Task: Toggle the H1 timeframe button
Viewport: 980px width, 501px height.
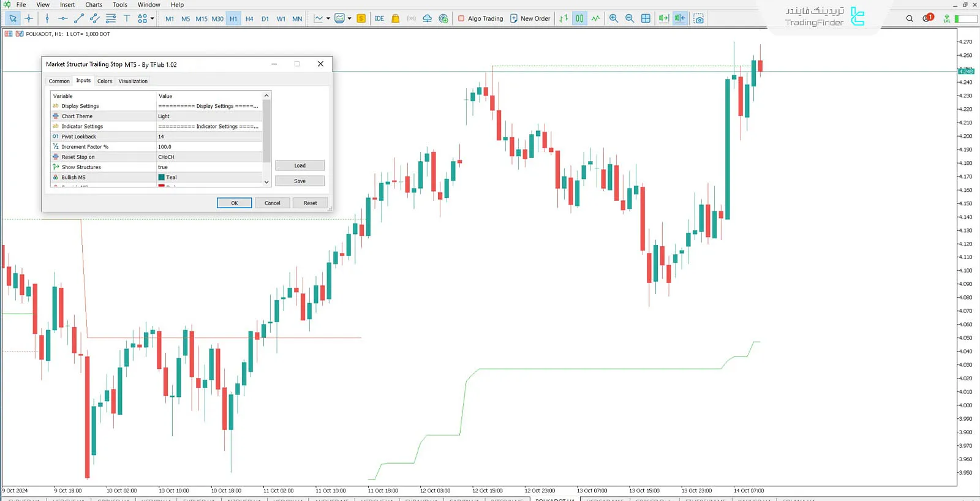Action: 233,18
